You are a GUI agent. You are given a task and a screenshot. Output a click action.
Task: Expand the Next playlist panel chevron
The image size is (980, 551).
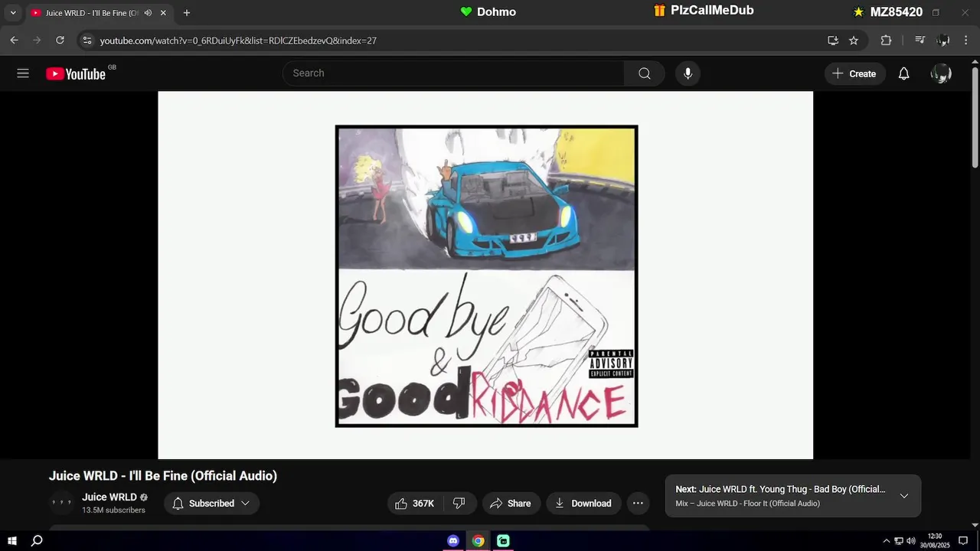904,496
